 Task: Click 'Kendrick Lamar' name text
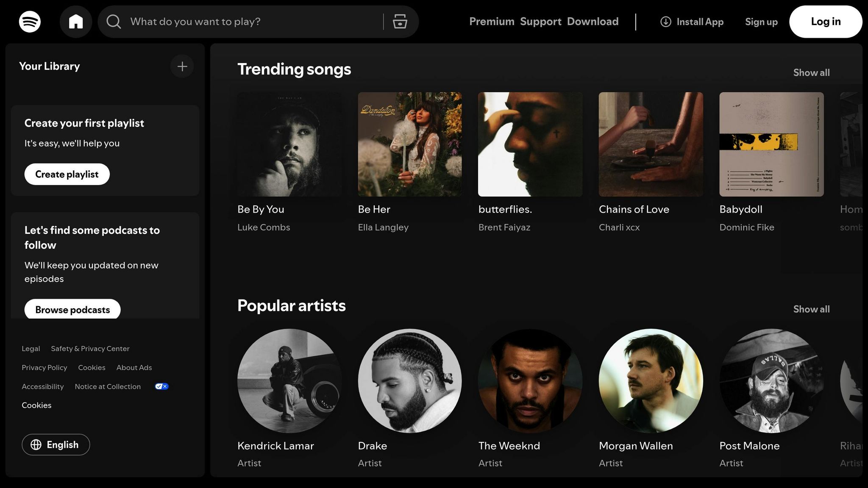275,446
